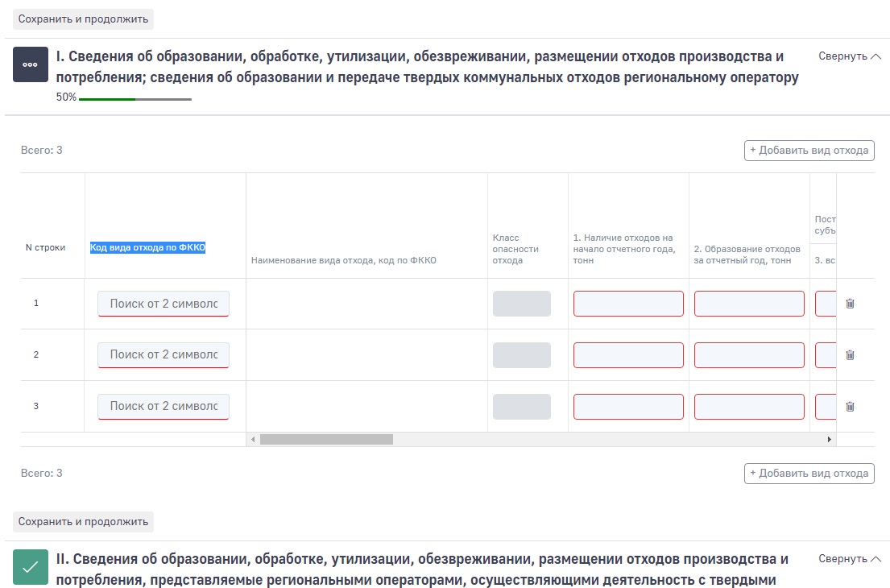The height and width of the screenshot is (588, 890).
Task: Click left arrow of horizontal scrollbar
Action: 253,440
